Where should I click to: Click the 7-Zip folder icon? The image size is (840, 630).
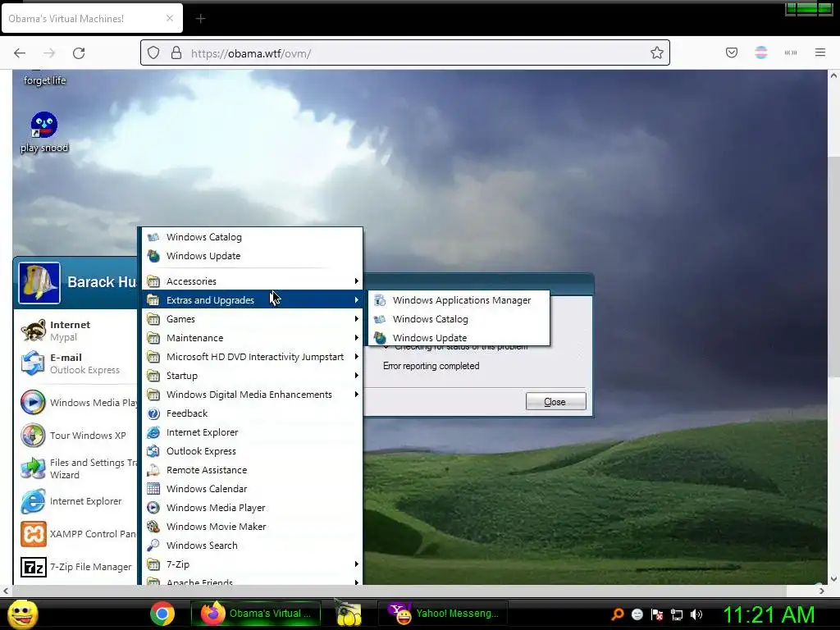coord(153,564)
